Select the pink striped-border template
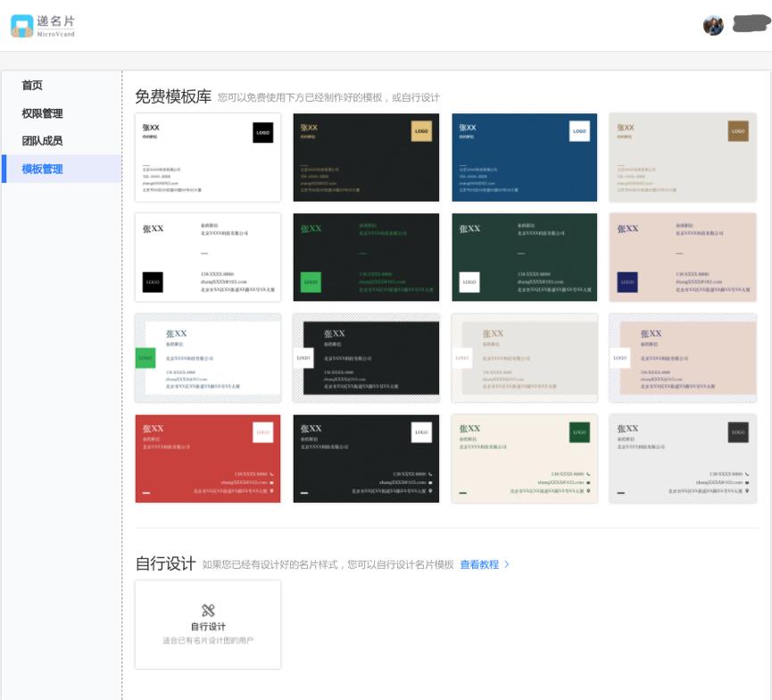This screenshot has width=772, height=700. pyautogui.click(x=683, y=358)
